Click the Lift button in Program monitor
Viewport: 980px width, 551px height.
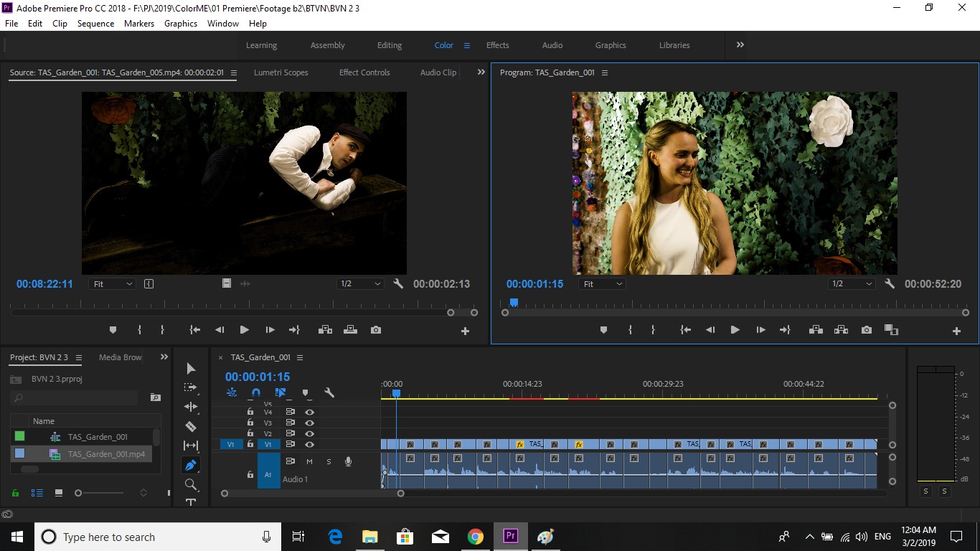coord(816,330)
